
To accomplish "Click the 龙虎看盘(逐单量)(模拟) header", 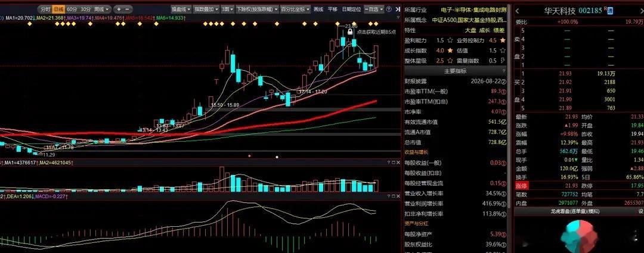I will (575, 211).
